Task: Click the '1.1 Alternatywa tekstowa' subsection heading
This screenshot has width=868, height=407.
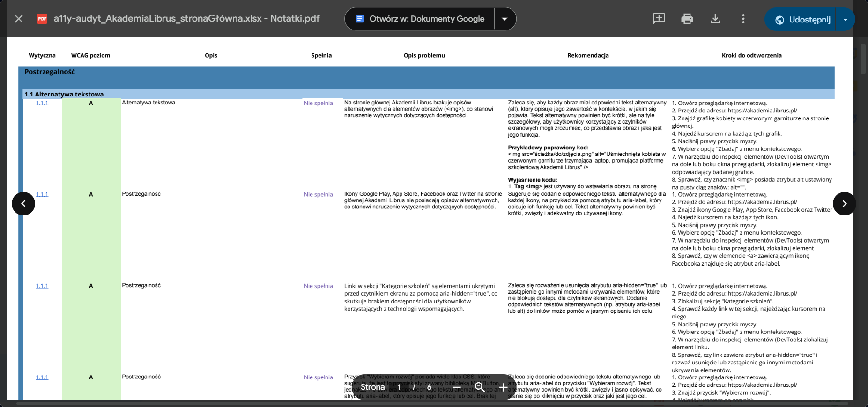Action: pyautogui.click(x=64, y=94)
